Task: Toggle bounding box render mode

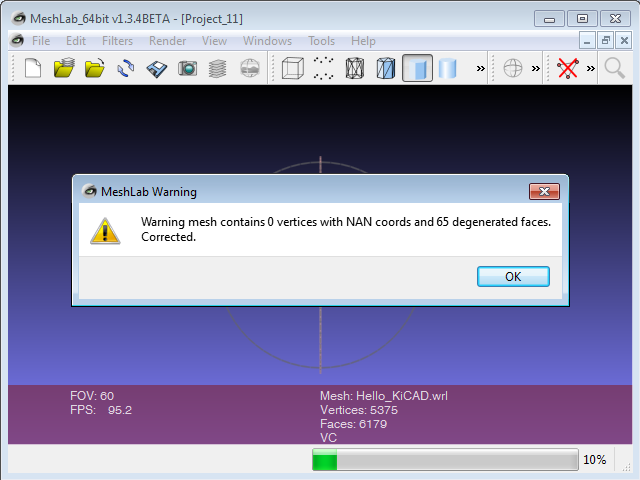Action: click(x=293, y=68)
